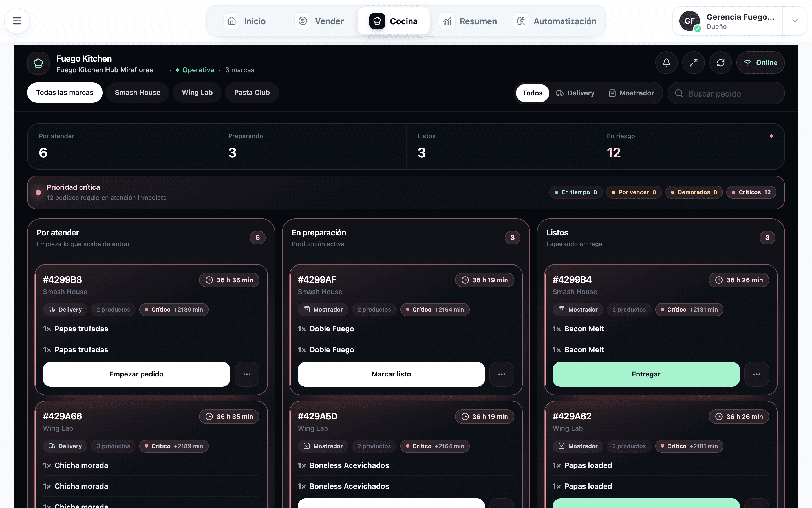Viewport: 812px width, 508px height.
Task: Click the Demorados status chip
Action: [694, 192]
